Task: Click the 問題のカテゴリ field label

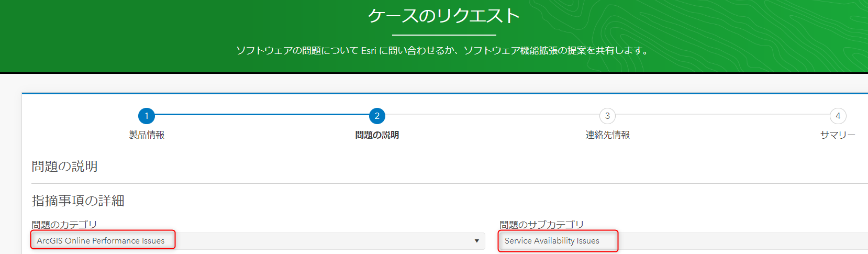Action: click(x=64, y=225)
